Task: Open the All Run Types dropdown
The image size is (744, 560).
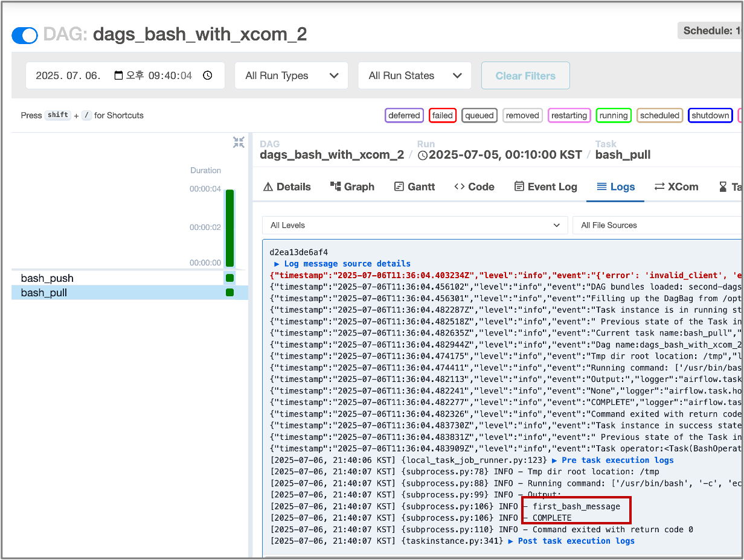Action: [x=291, y=75]
